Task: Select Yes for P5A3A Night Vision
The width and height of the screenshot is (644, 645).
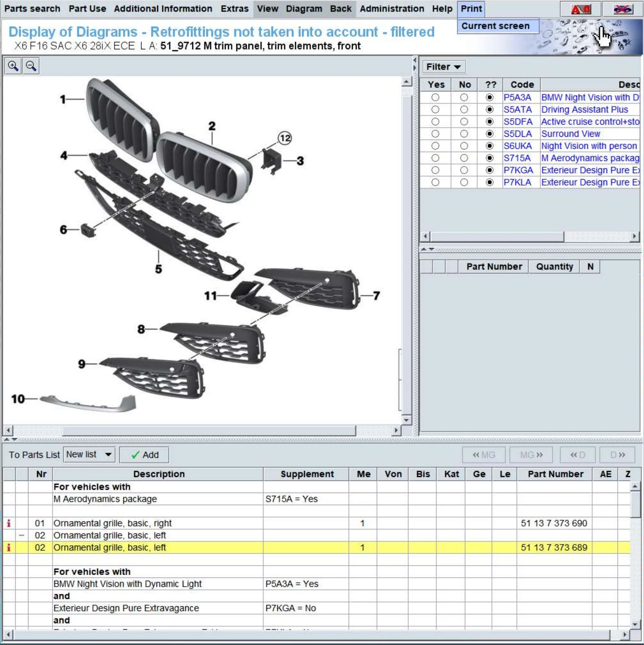Action: click(435, 97)
